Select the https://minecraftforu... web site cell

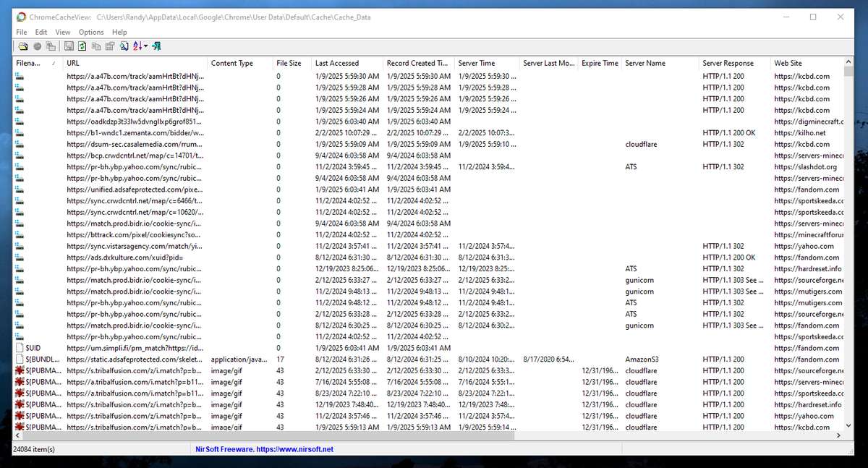pos(808,235)
